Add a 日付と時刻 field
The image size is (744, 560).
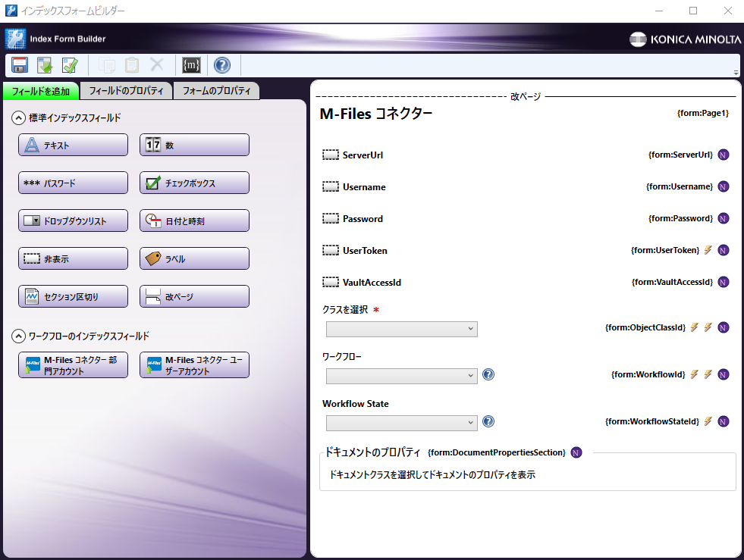(x=195, y=221)
